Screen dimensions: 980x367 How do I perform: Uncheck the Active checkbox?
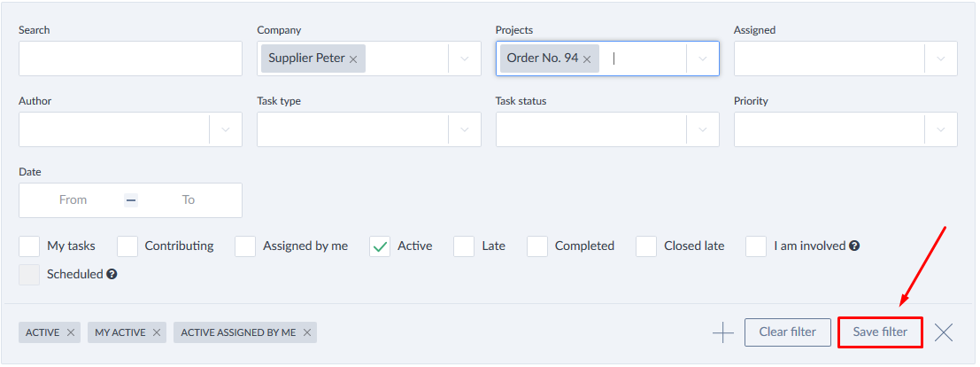click(380, 246)
